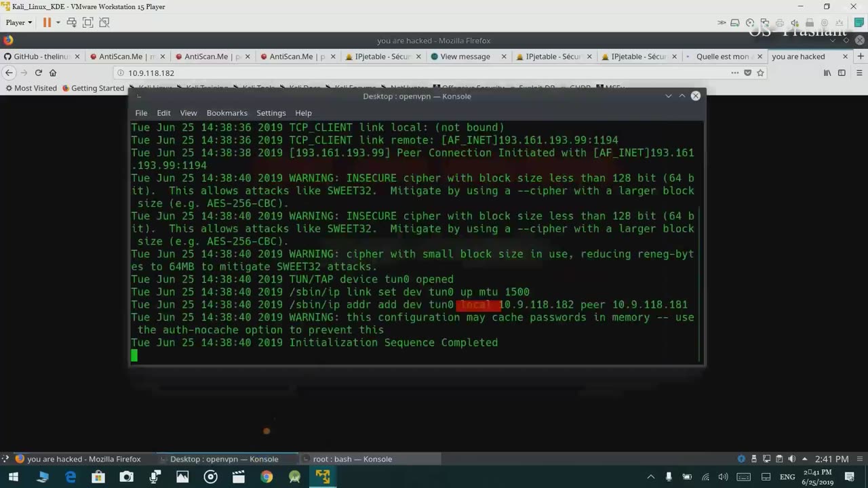
Task: Switch to View message tab
Action: pos(469,56)
